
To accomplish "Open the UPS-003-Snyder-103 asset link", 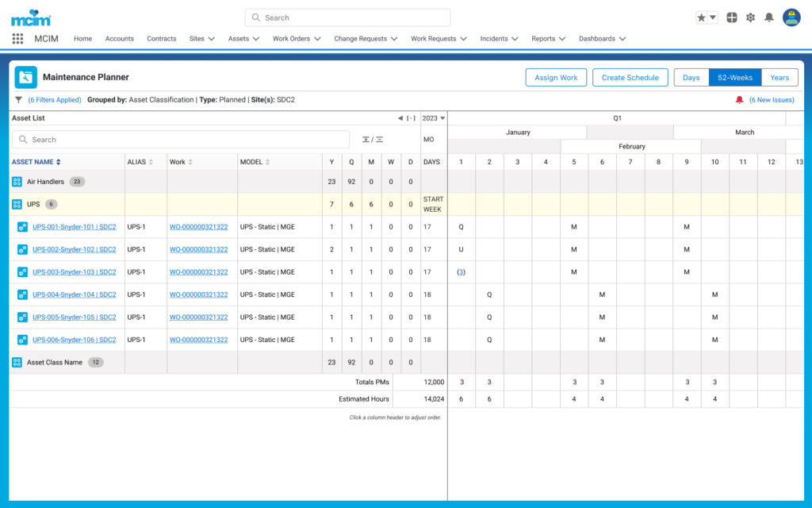I will click(74, 271).
